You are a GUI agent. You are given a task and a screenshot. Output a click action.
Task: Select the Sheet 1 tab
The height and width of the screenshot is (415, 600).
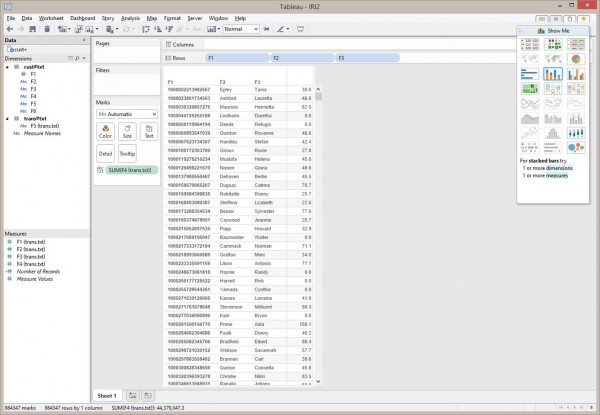coord(107,396)
